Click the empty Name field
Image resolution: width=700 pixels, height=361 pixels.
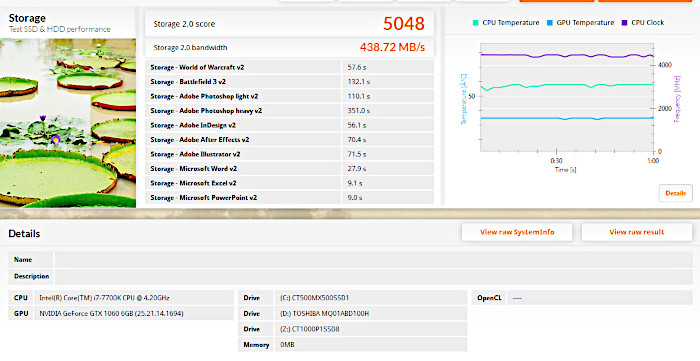point(373,259)
